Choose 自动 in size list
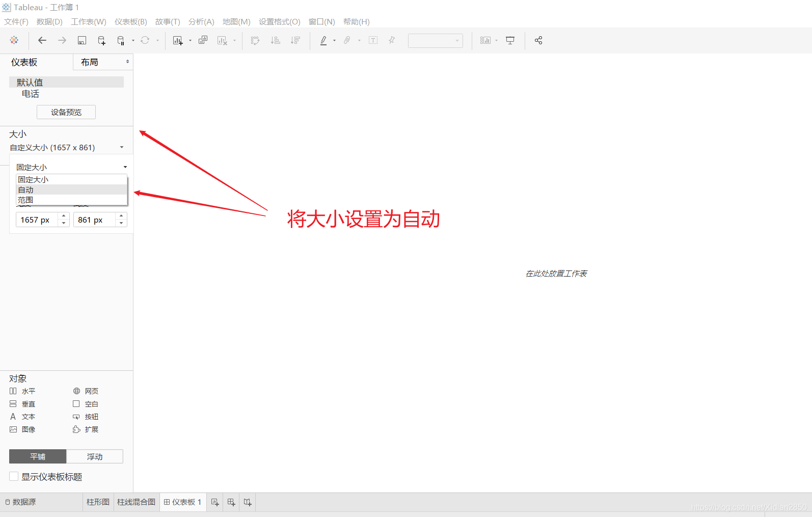 pyautogui.click(x=71, y=189)
